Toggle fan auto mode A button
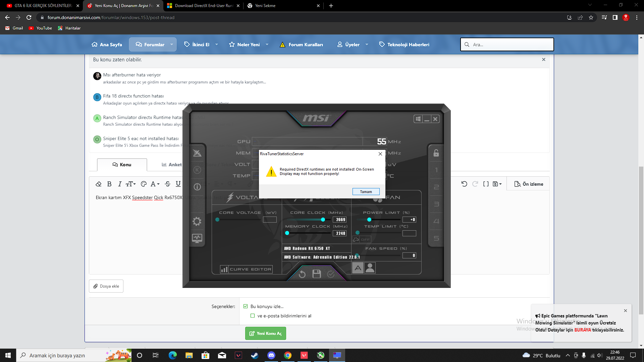This screenshot has height=362, width=644. pyautogui.click(x=358, y=268)
